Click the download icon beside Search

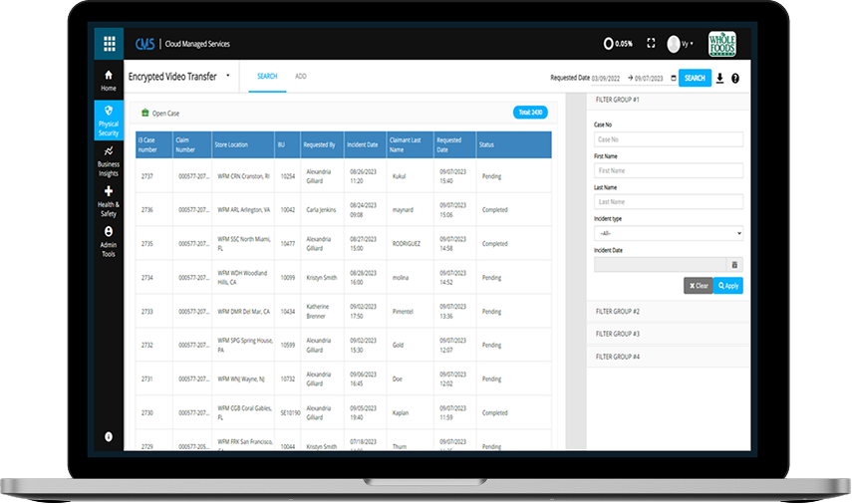click(x=719, y=78)
